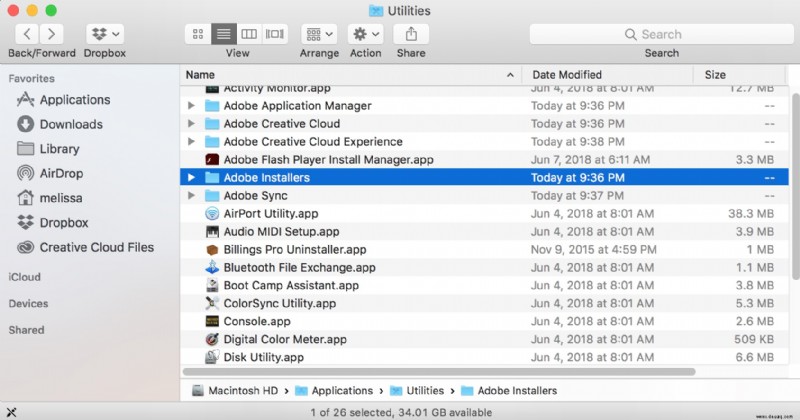
Task: Select the Audio MIDI Setup.app icon
Action: pyautogui.click(x=212, y=232)
